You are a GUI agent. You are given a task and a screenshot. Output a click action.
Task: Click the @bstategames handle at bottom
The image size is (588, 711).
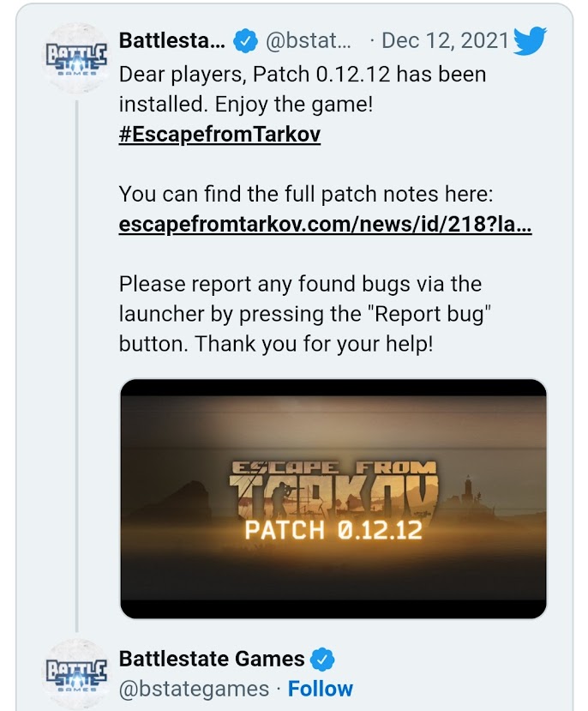[194, 690]
